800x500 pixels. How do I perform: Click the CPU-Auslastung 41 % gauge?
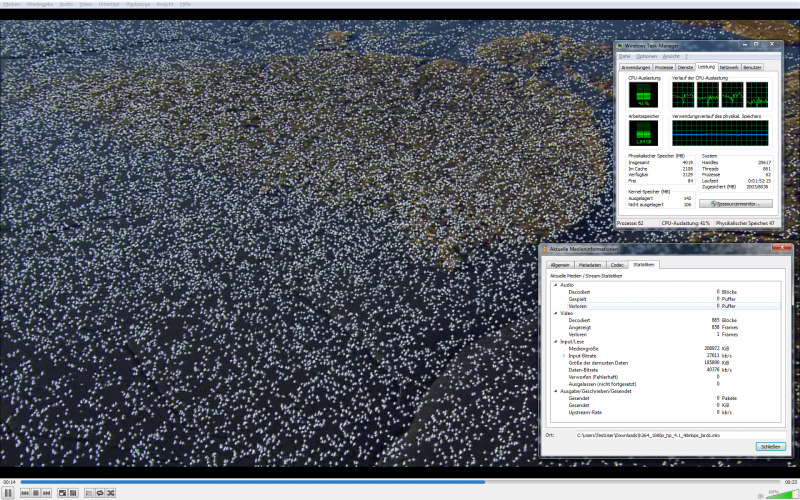(643, 95)
